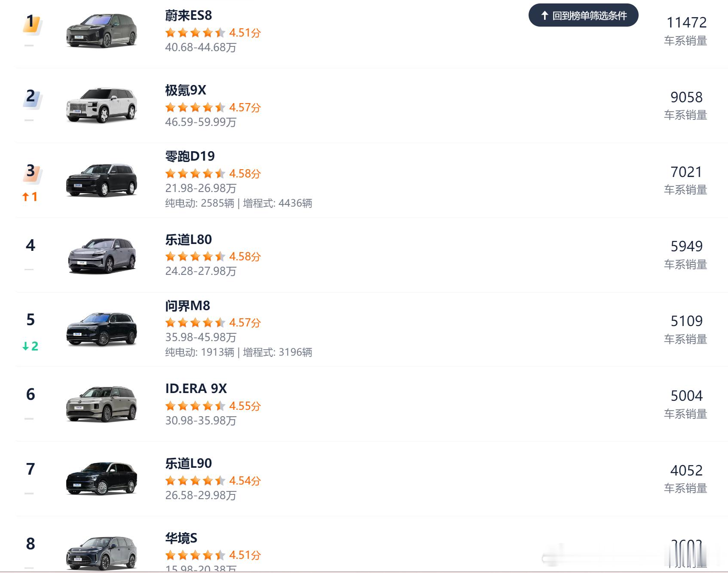Screen dimensions: 728x573
Task: Click the sales figure 11472
Action: (686, 22)
